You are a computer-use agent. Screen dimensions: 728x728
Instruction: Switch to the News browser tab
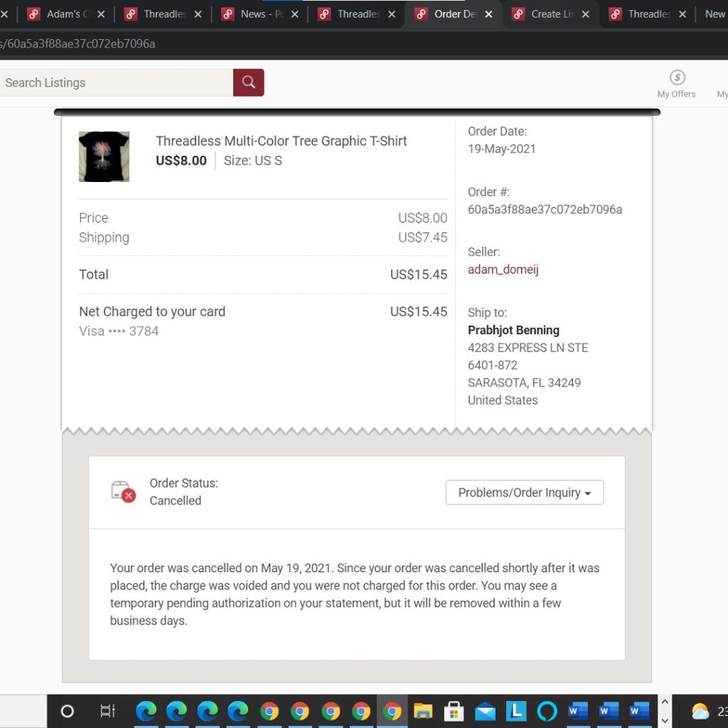point(260,14)
